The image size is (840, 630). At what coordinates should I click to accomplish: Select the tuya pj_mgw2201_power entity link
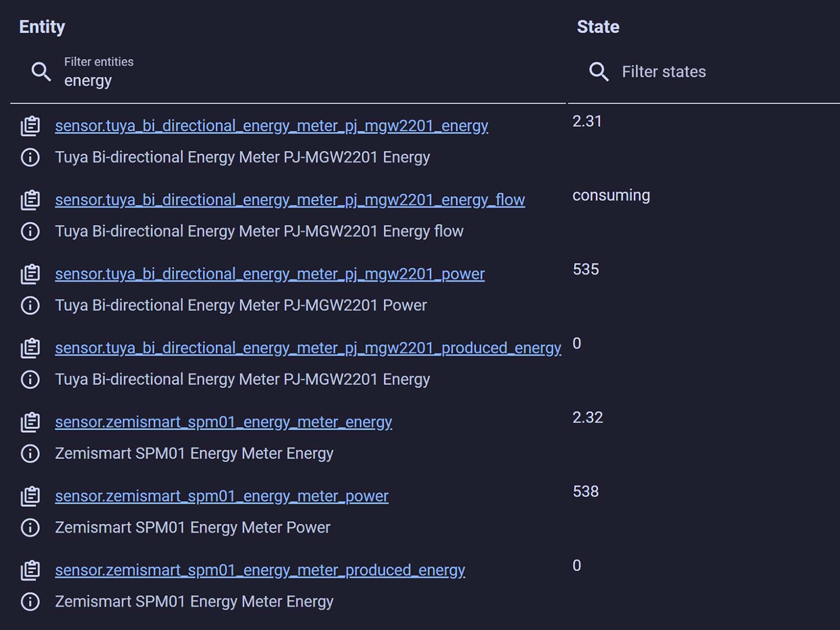pyautogui.click(x=270, y=274)
